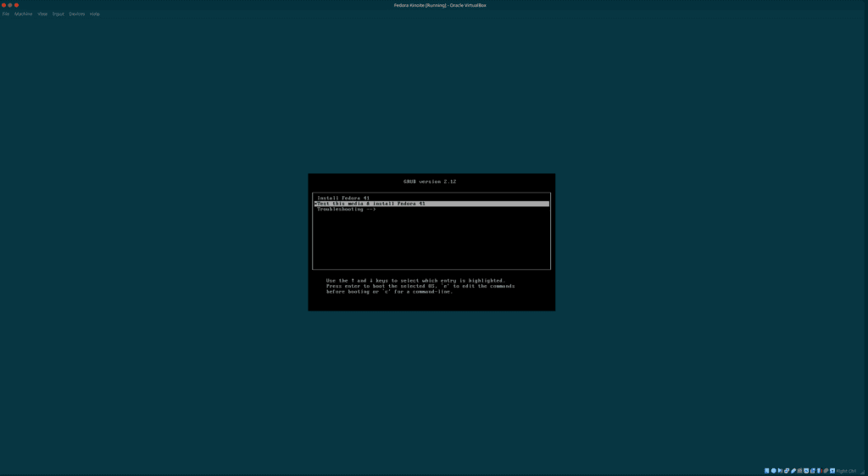Open the Machine menu
Viewport: 868px width, 476px height.
[23, 14]
